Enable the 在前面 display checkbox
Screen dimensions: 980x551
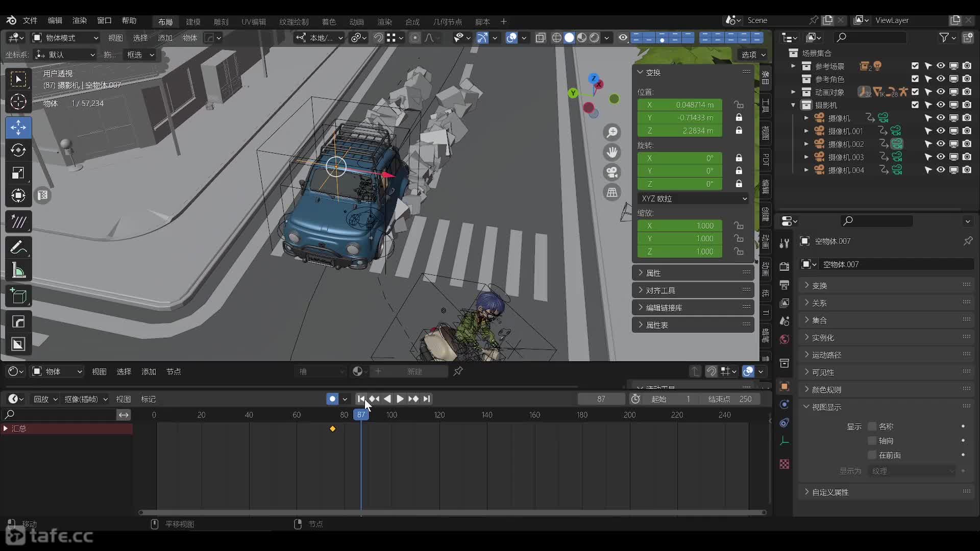[872, 455]
